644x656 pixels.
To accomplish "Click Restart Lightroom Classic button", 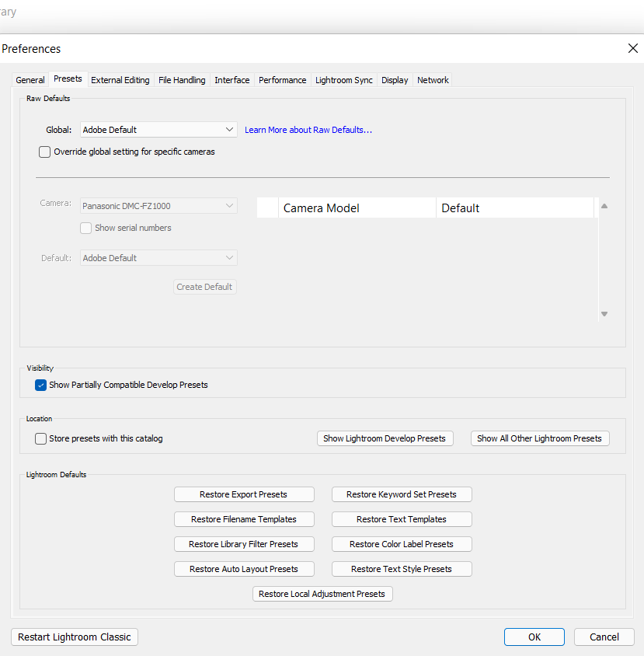I will [75, 637].
